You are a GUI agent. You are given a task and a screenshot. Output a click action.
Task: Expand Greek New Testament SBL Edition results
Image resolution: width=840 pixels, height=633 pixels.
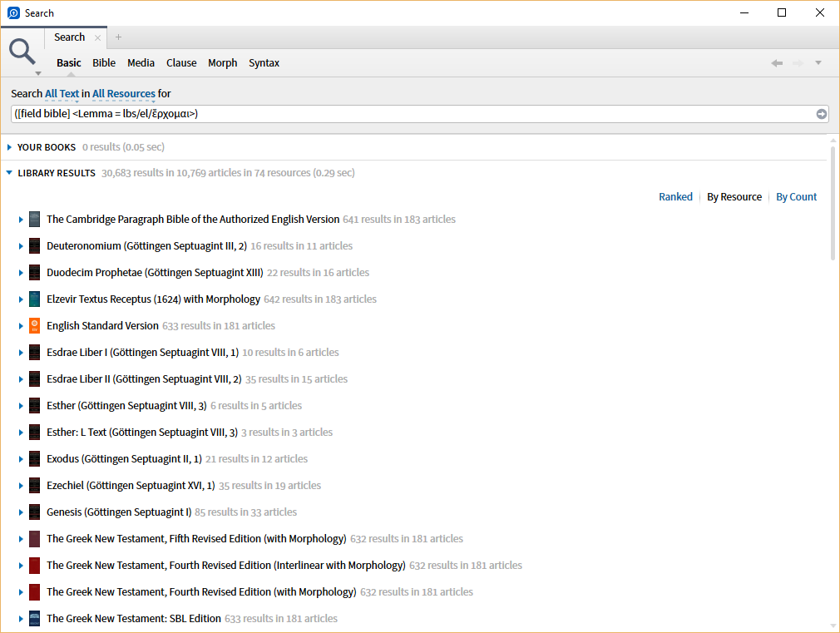click(20, 619)
